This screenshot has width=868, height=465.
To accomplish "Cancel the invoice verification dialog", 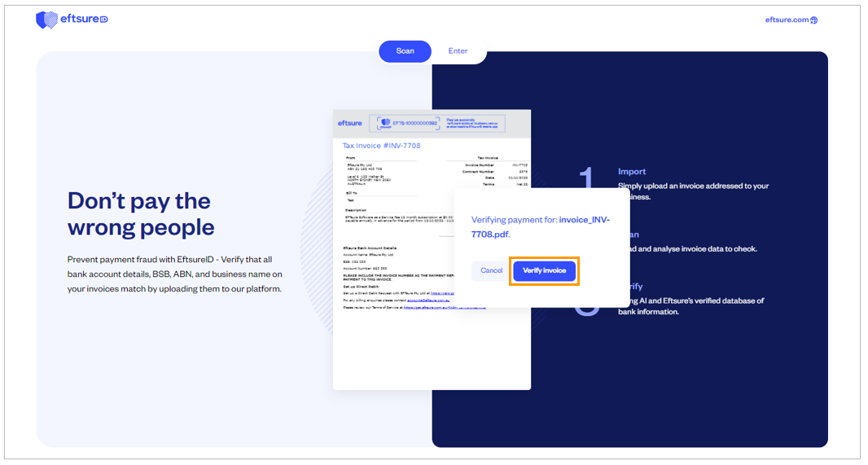I will 491,270.
